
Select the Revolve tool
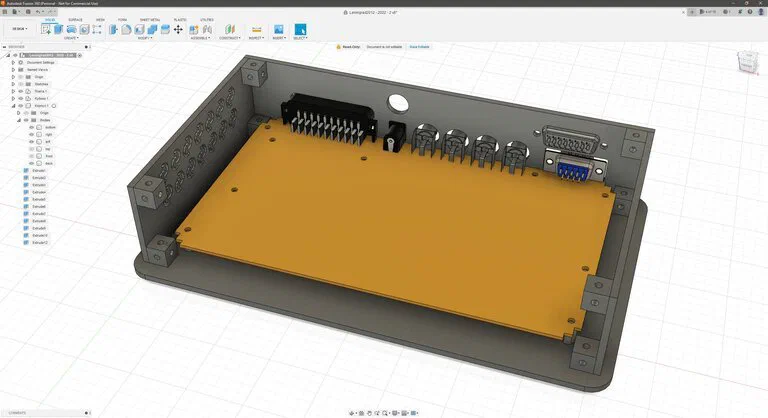click(x=72, y=29)
